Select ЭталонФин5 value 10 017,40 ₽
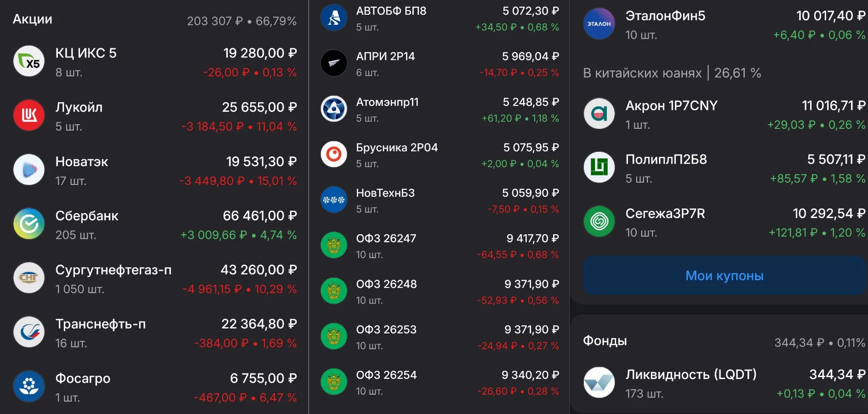The image size is (868, 414). [831, 16]
